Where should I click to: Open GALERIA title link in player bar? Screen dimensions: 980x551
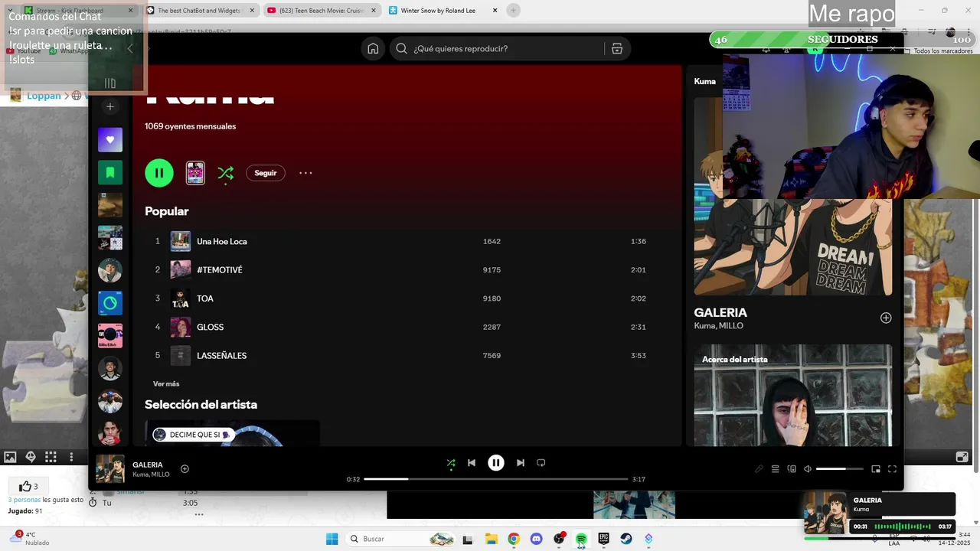pos(148,465)
